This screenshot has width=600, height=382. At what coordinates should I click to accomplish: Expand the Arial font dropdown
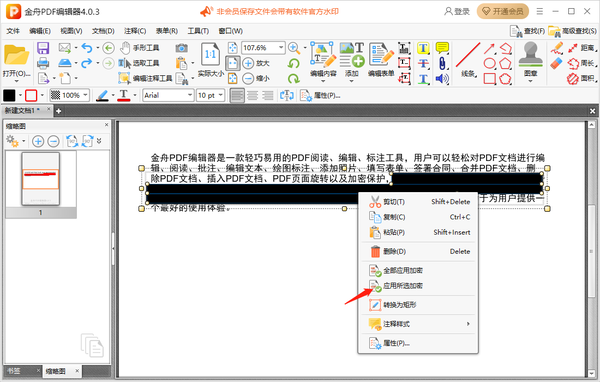(x=190, y=95)
